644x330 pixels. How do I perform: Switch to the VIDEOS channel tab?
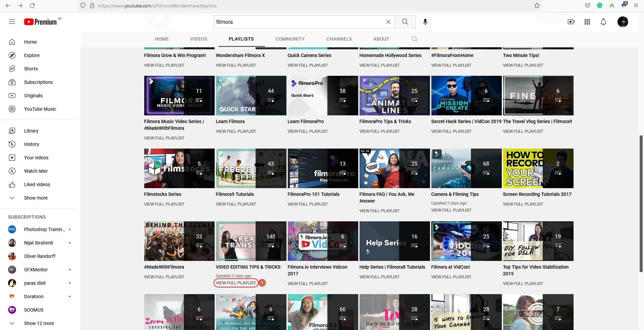point(199,39)
